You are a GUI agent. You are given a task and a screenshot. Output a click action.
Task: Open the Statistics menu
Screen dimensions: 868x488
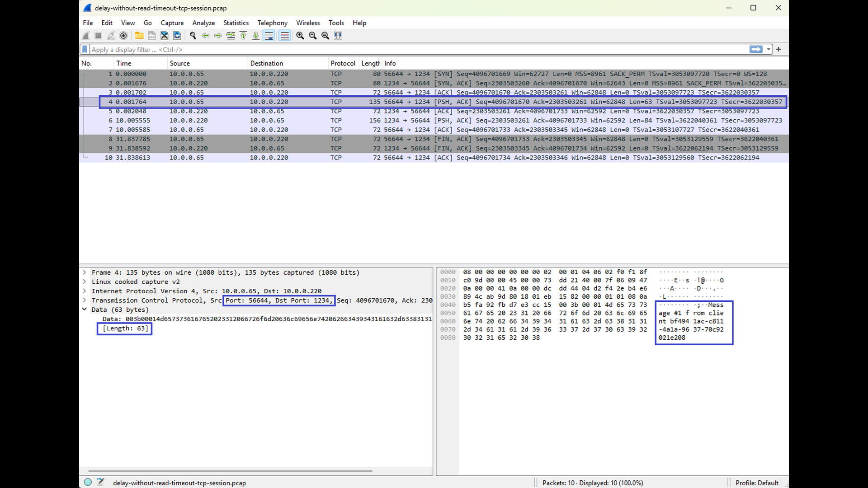[x=236, y=23]
